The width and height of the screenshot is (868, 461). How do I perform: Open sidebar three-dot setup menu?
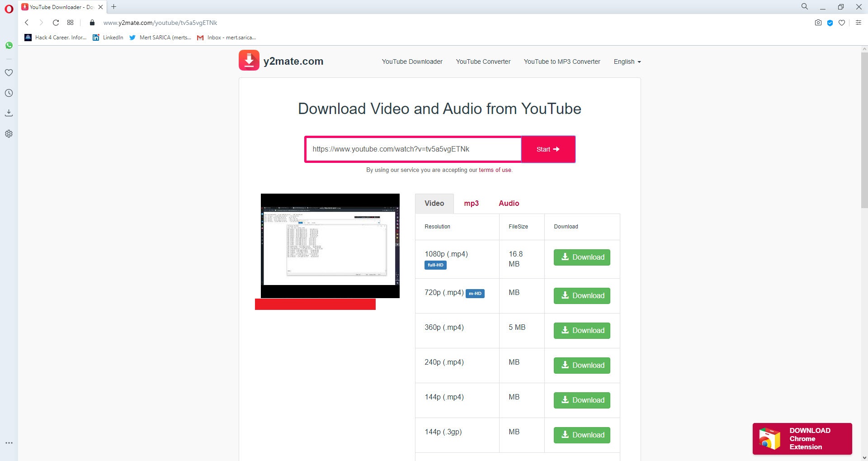9,443
